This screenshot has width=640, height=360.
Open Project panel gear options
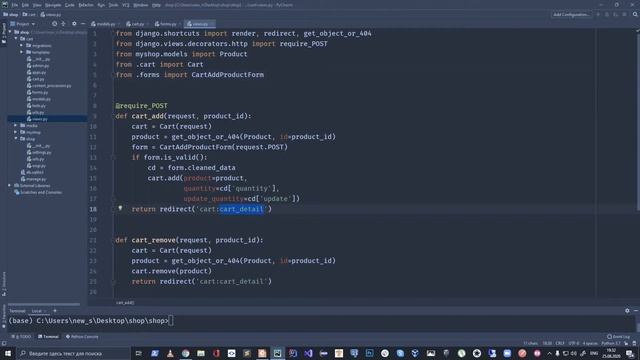[74, 24]
